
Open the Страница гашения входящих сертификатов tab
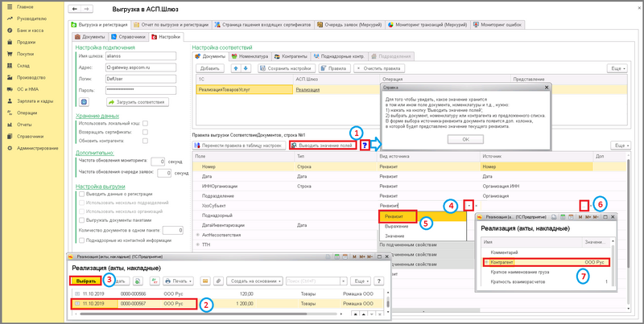263,25
